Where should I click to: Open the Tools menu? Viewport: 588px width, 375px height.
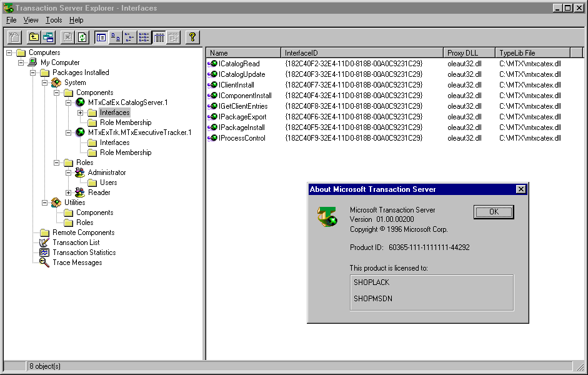coord(54,20)
